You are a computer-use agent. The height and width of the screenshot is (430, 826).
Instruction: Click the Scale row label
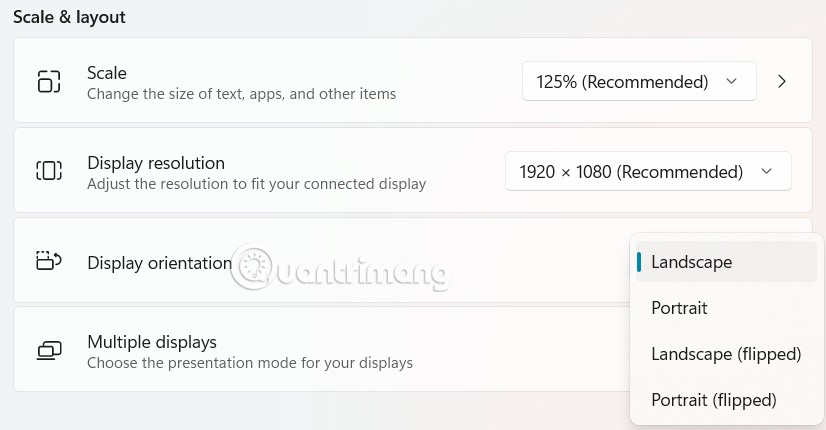point(107,73)
